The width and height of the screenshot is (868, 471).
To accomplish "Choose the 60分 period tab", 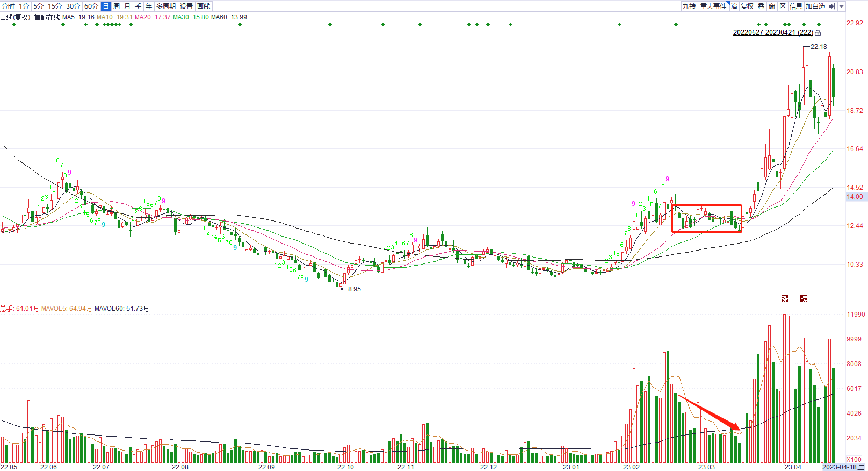I will [x=91, y=6].
